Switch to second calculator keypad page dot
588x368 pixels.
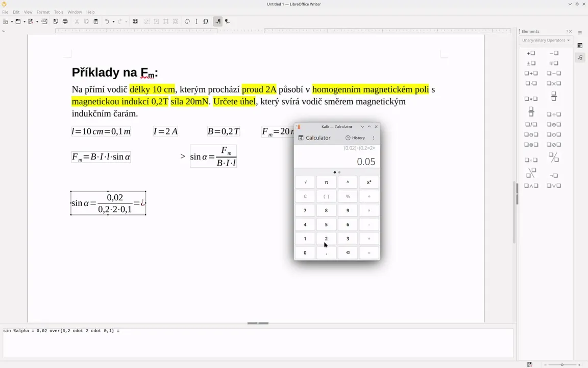point(339,172)
